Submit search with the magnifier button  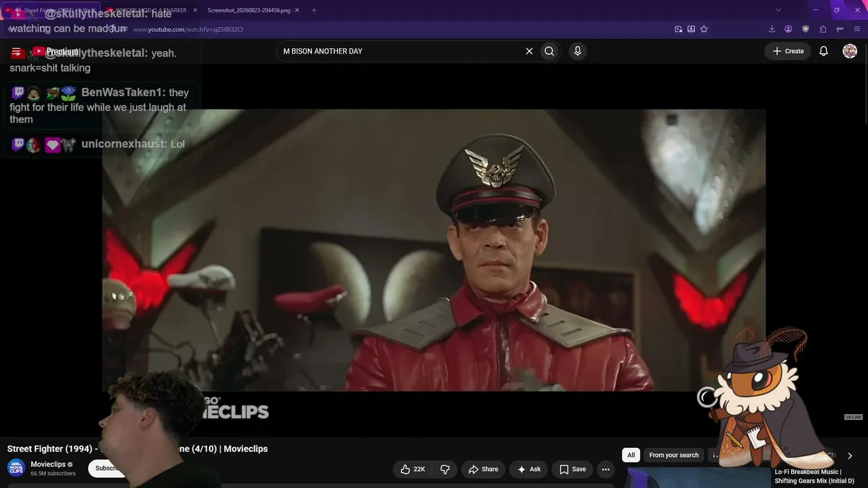(549, 51)
